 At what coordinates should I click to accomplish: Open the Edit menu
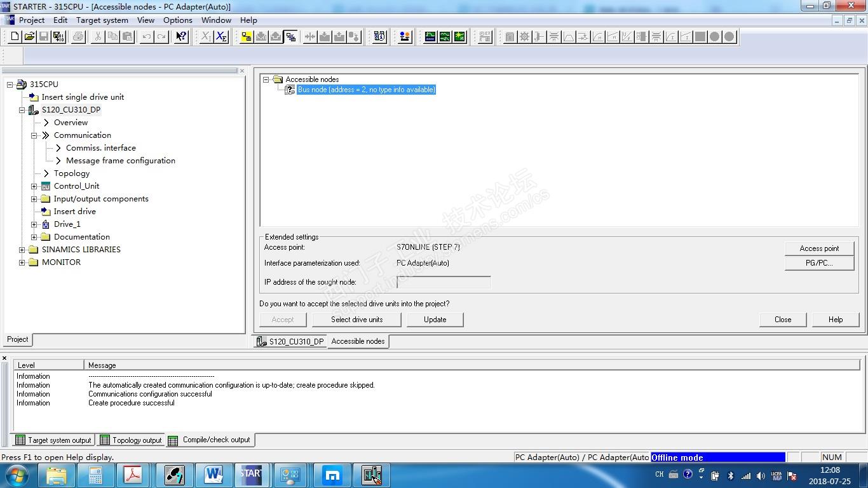(60, 20)
